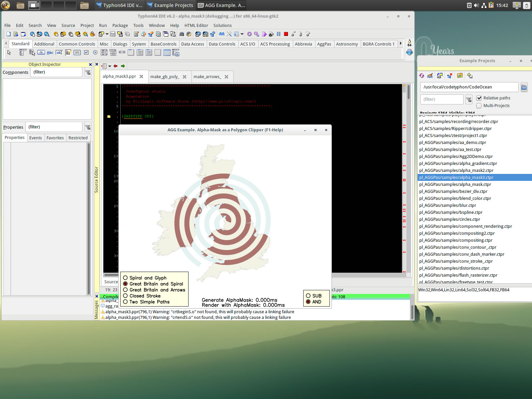Image resolution: width=532 pixels, height=399 pixels.
Task: Pick the 'on' toggle box component
Action: [77, 52]
